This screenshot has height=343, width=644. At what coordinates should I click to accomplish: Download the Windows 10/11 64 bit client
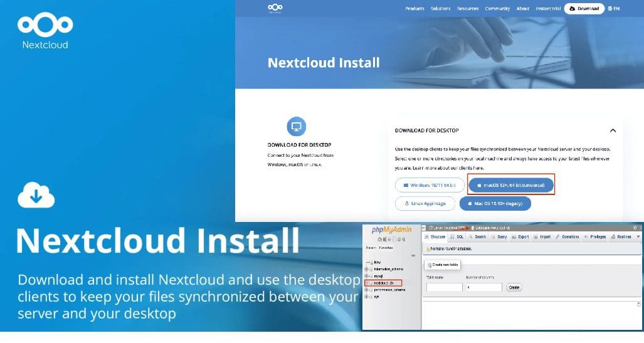(430, 185)
